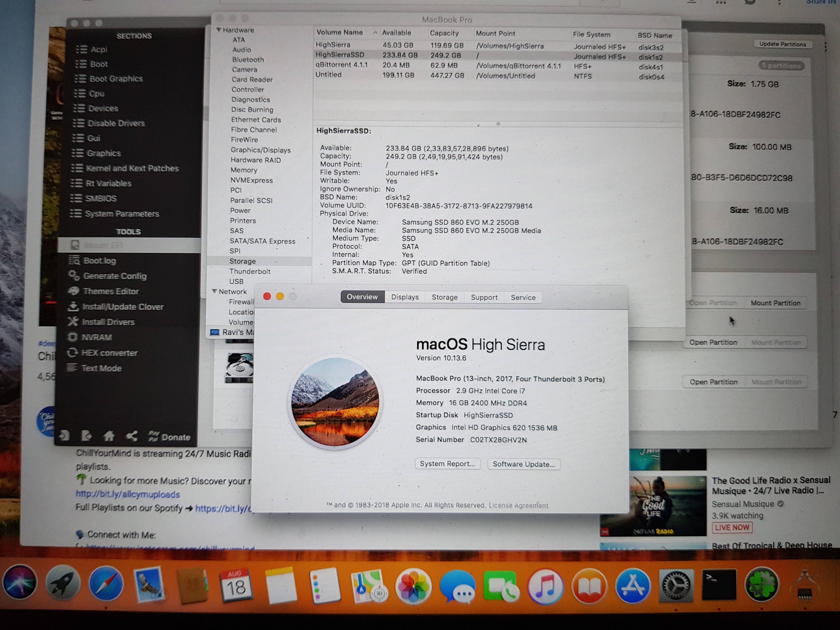Open FaceTime in the Dock

tap(501, 587)
